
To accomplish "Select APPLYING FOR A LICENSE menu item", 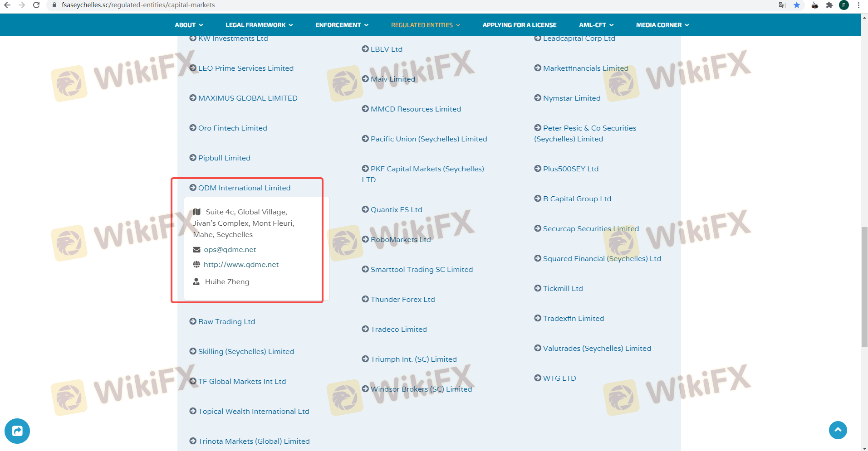I will [519, 25].
